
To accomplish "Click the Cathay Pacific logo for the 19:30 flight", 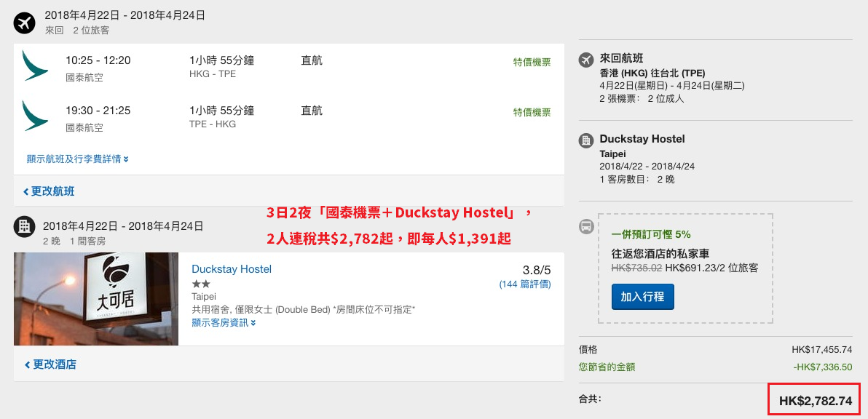I will [x=35, y=116].
